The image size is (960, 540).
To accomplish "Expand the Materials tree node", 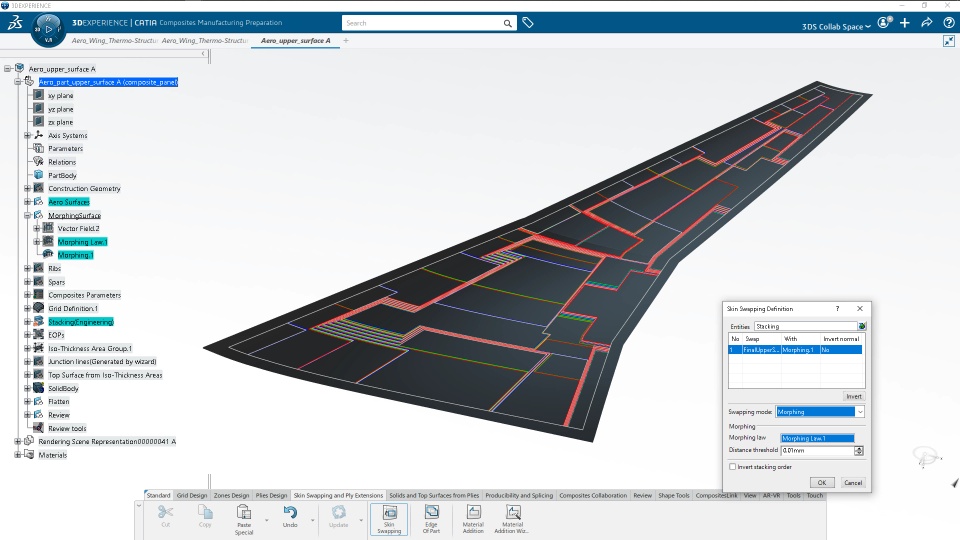I will (18, 455).
